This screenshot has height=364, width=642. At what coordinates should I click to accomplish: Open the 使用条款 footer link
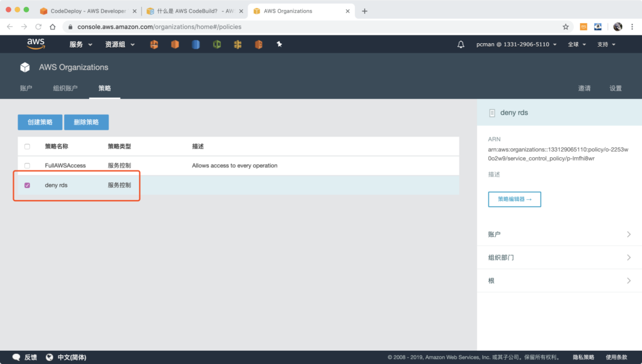[617, 357]
